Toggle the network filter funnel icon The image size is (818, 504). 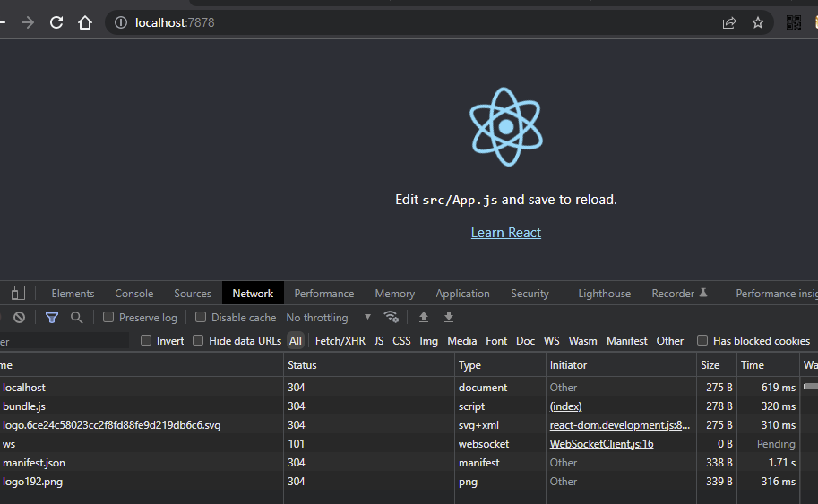click(52, 318)
